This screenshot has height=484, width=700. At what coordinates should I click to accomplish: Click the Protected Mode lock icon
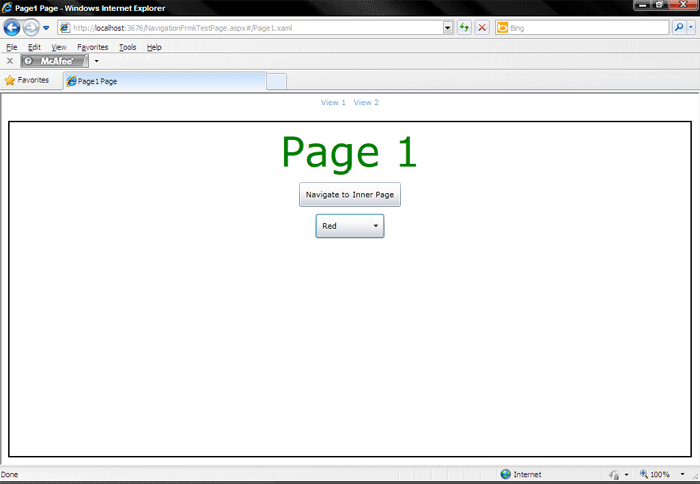click(615, 475)
